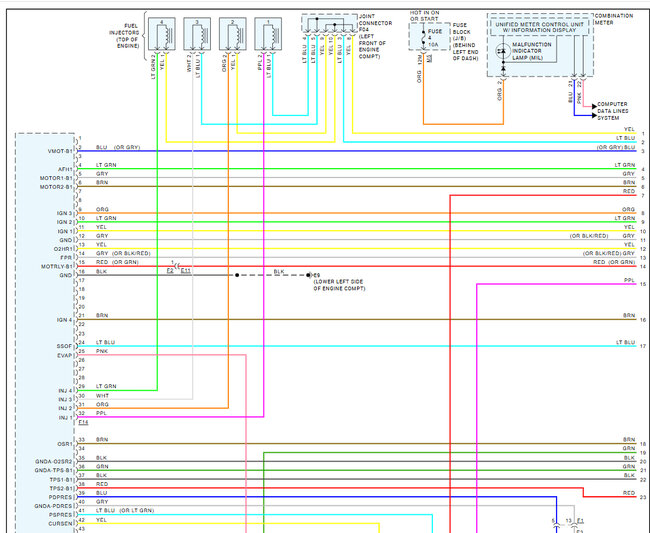Click the IGN 1 pin label
Viewport: 650px width, 533px height.
click(x=65, y=231)
